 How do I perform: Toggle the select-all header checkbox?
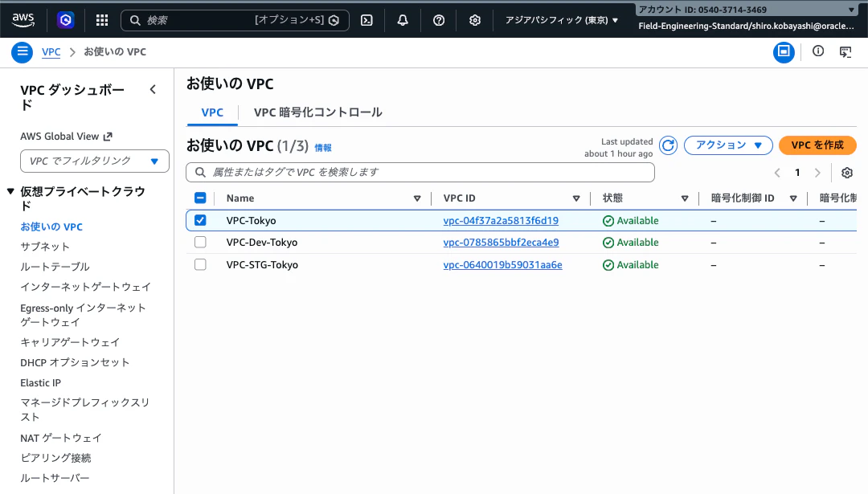coord(200,198)
